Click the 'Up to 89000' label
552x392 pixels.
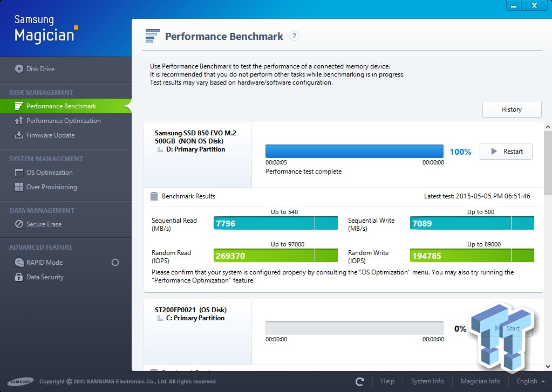click(x=483, y=244)
